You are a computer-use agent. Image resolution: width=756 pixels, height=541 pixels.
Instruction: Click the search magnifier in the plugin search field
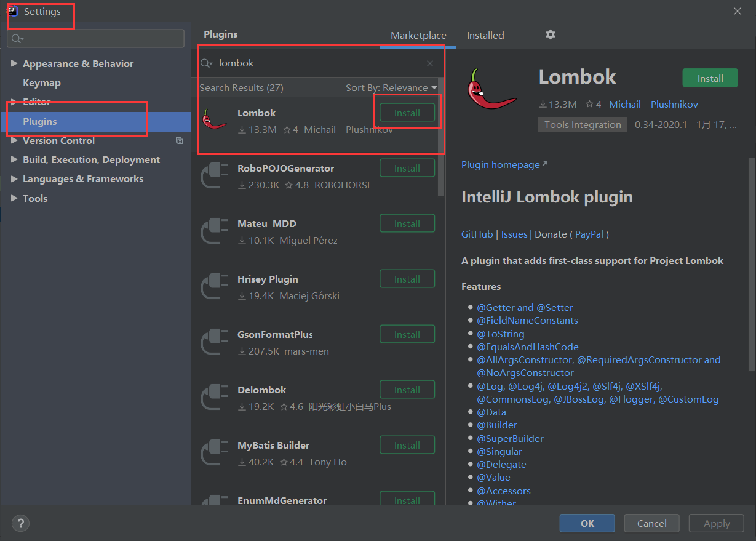click(207, 63)
